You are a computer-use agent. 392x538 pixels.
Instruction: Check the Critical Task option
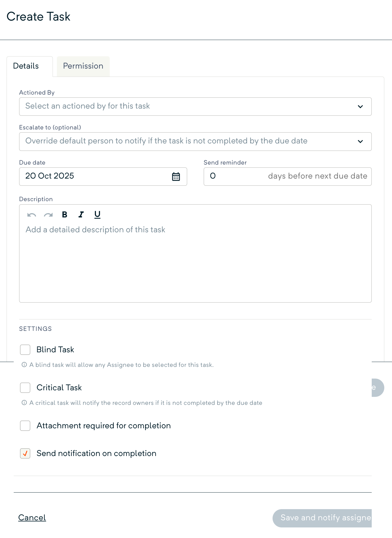click(25, 387)
